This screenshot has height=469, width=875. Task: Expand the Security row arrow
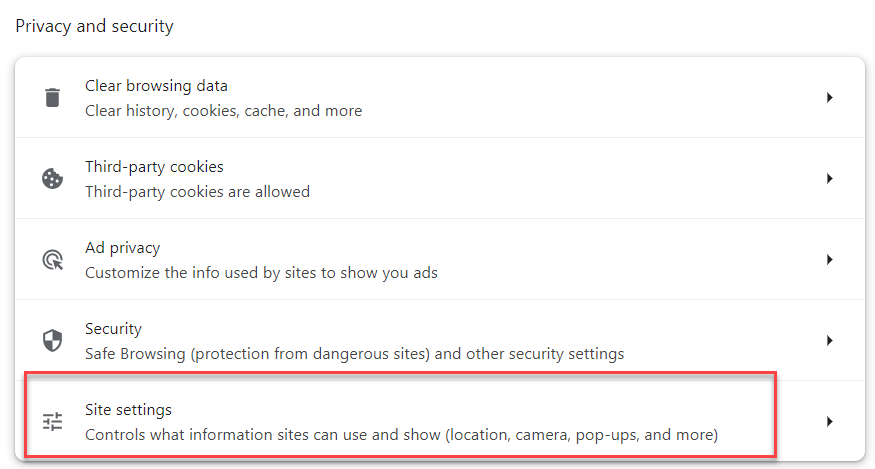coord(829,341)
